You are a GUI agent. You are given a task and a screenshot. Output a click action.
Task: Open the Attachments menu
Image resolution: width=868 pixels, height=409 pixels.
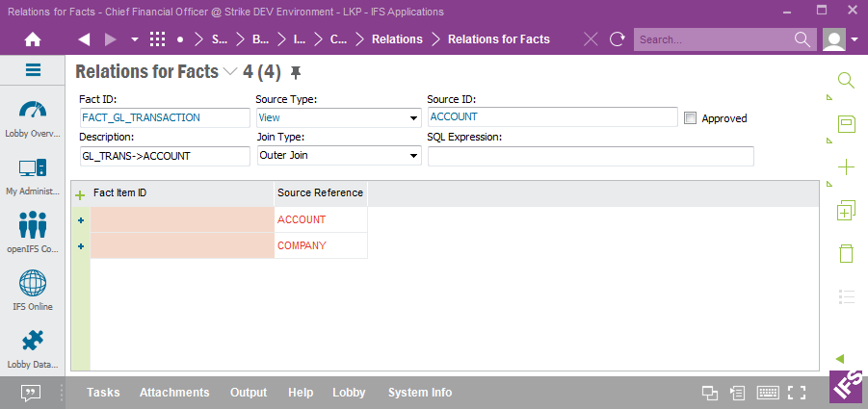point(174,393)
